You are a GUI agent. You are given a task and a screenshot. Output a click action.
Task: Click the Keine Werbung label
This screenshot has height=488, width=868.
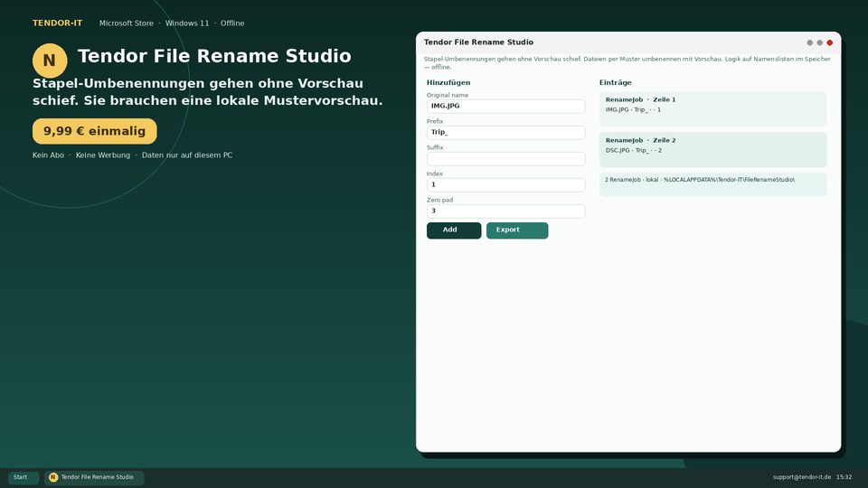(x=103, y=155)
